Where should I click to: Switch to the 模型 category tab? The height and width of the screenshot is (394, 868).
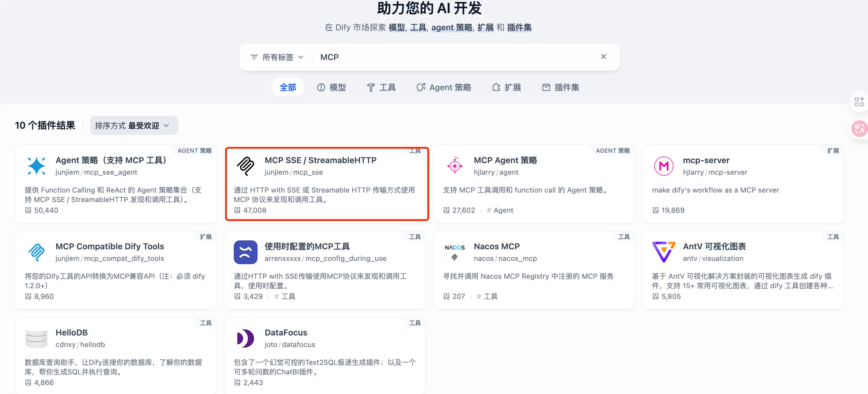[332, 87]
